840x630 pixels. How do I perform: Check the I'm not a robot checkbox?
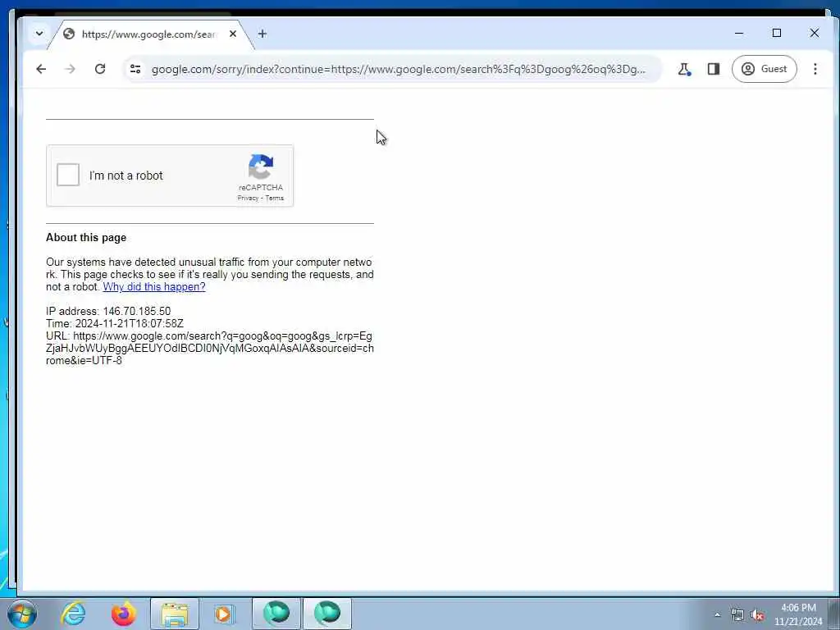click(68, 176)
